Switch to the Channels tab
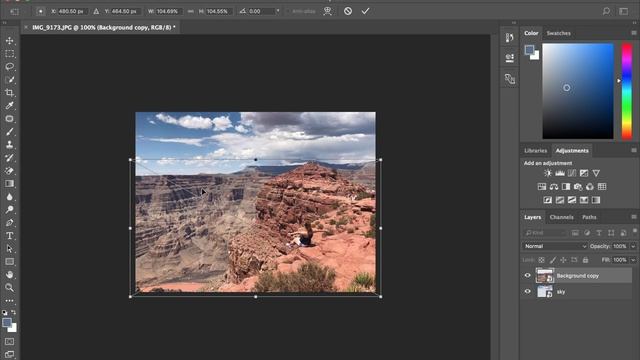Image resolution: width=640 pixels, height=360 pixels. tap(561, 217)
